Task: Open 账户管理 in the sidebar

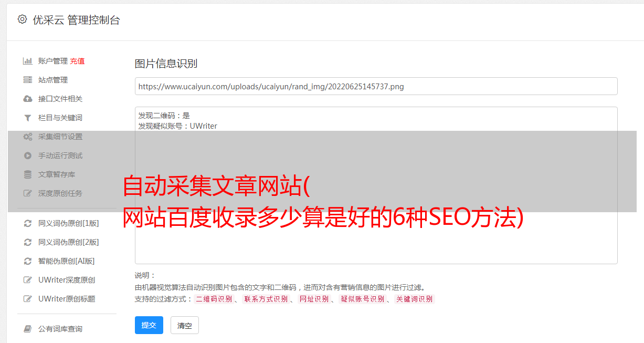Action: (x=53, y=61)
